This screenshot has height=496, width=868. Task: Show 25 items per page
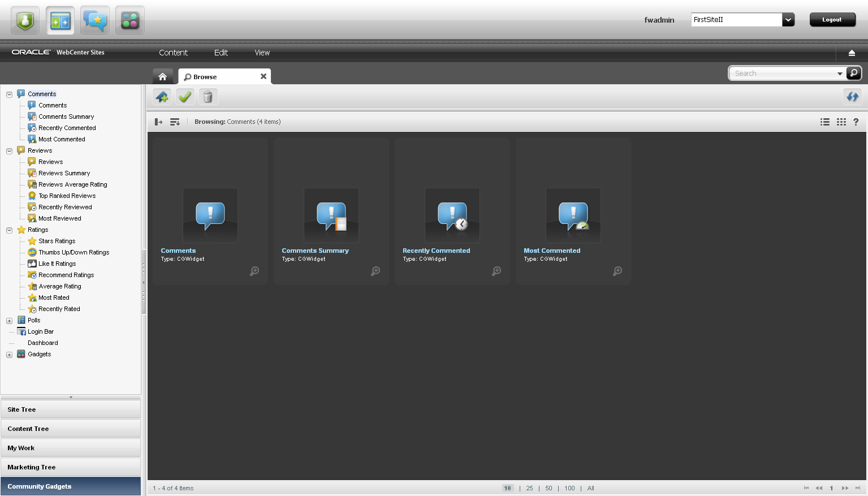tap(529, 488)
